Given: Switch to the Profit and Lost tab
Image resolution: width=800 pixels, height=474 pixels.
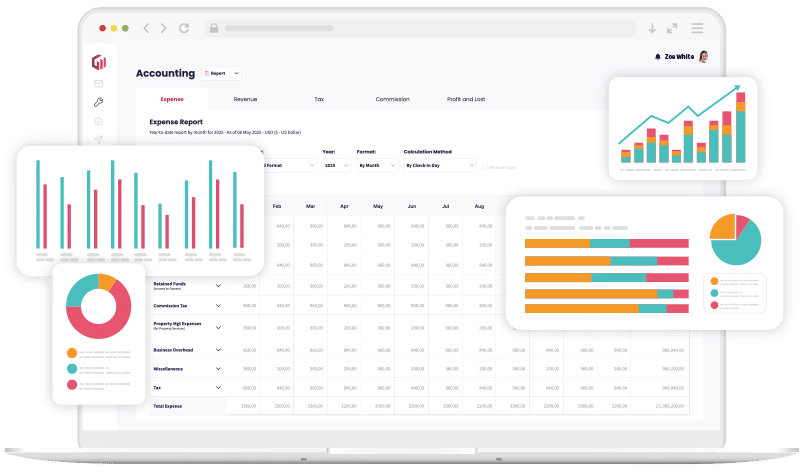Looking at the screenshot, I should (466, 100).
